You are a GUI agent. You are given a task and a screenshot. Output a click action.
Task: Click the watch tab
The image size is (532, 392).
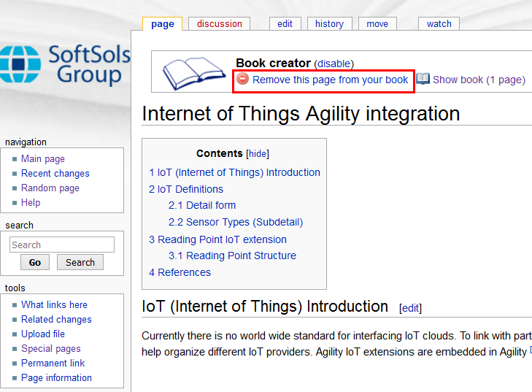pos(439,24)
